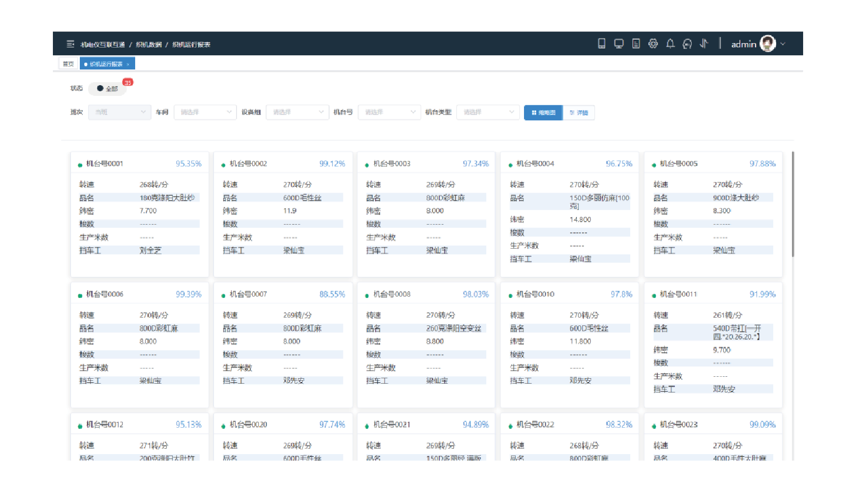
Task: Click the green status dot of 机台号0011
Action: click(654, 296)
